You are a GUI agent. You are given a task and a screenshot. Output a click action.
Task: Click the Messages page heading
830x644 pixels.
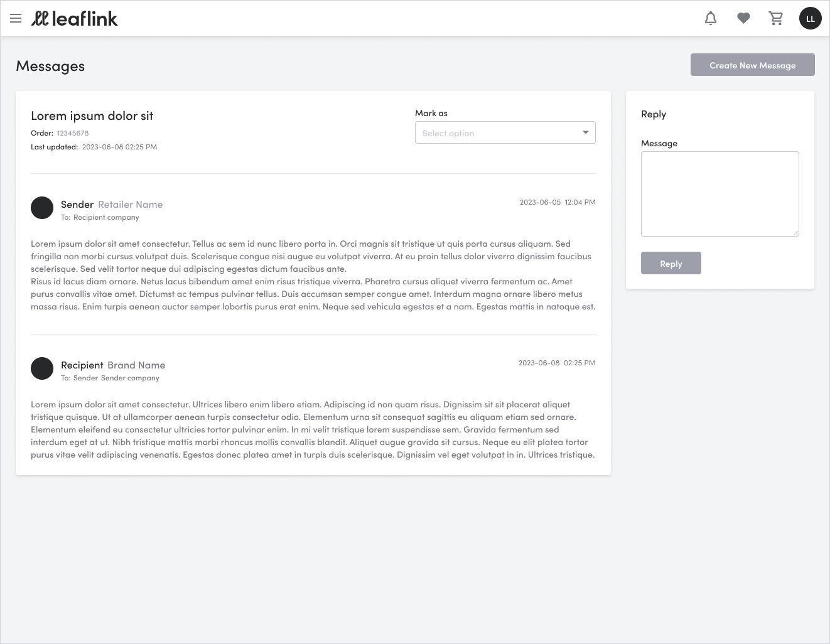(50, 67)
